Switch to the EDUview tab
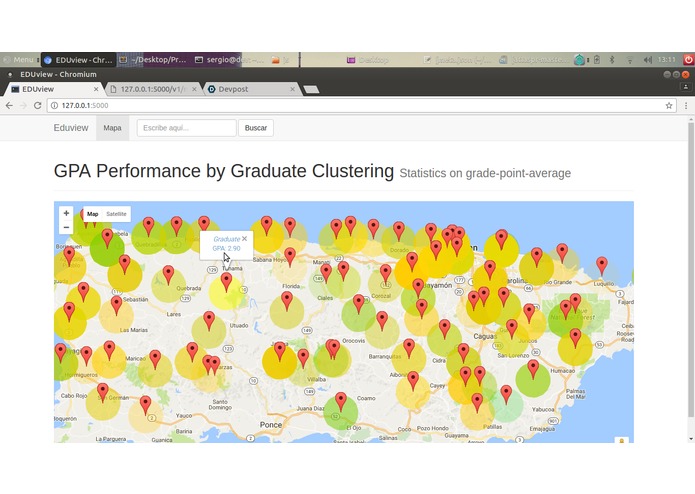The image size is (695, 494). pos(53,89)
